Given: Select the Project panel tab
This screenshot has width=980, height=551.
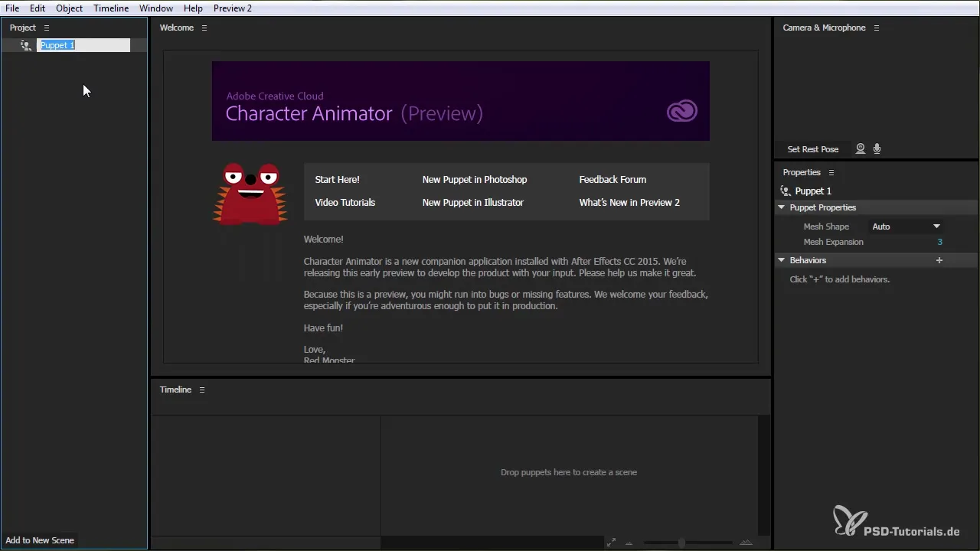Looking at the screenshot, I should 23,28.
